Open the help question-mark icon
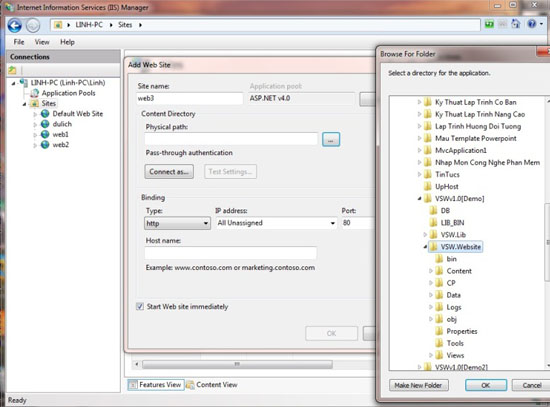The height and width of the screenshot is (407, 550). pyautogui.click(x=532, y=24)
